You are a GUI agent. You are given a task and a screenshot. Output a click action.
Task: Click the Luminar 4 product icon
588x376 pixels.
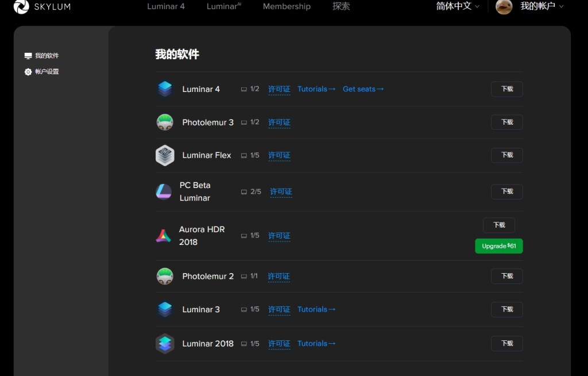165,89
